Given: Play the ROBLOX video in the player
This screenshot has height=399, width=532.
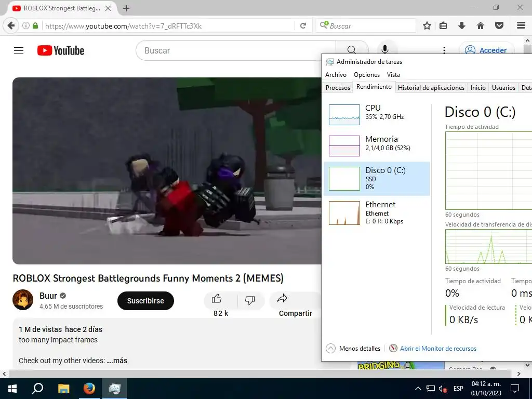Looking at the screenshot, I should 167,170.
